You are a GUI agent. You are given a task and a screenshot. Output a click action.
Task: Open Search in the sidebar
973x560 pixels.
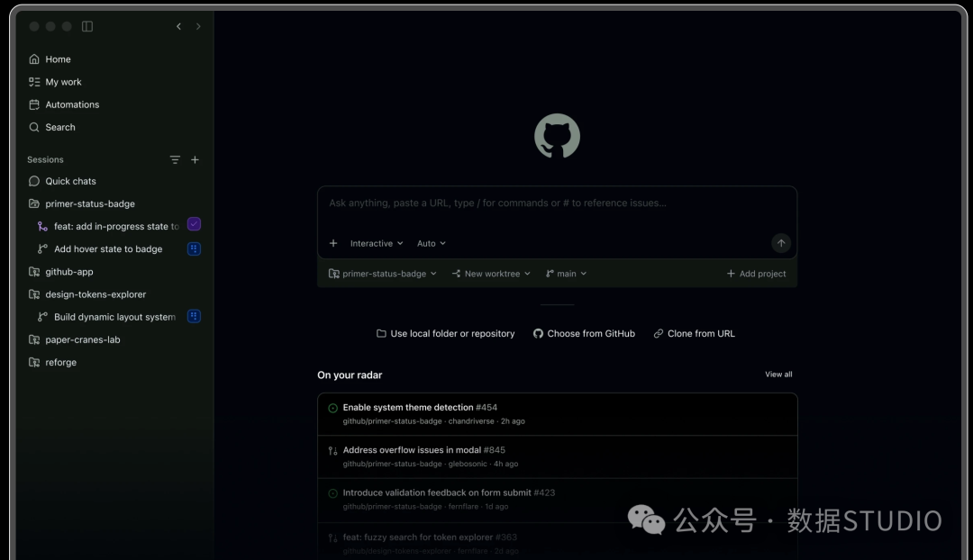coord(52,127)
